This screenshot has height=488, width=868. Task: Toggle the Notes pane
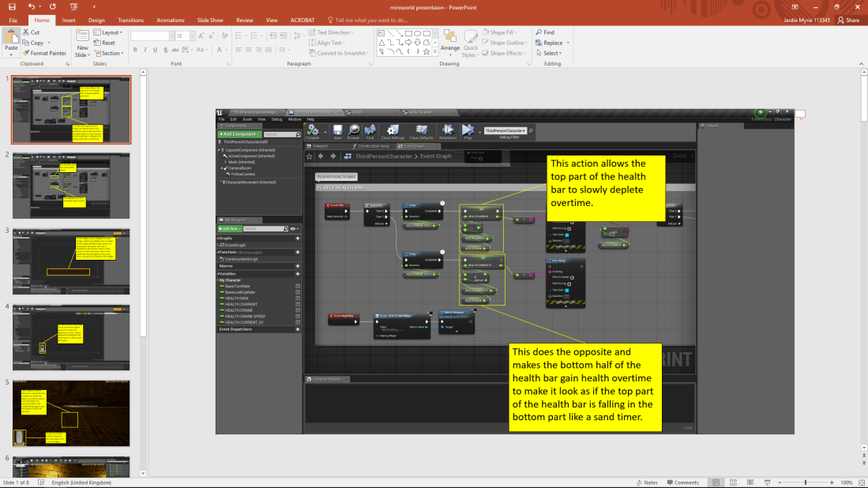coord(647,482)
